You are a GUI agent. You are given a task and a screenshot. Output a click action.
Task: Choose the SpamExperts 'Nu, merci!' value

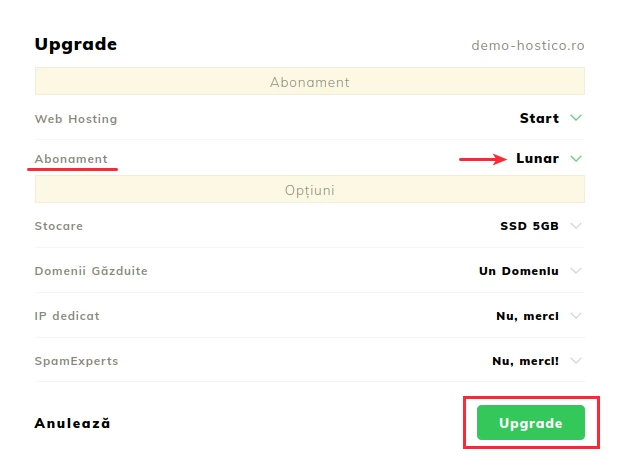(526, 361)
